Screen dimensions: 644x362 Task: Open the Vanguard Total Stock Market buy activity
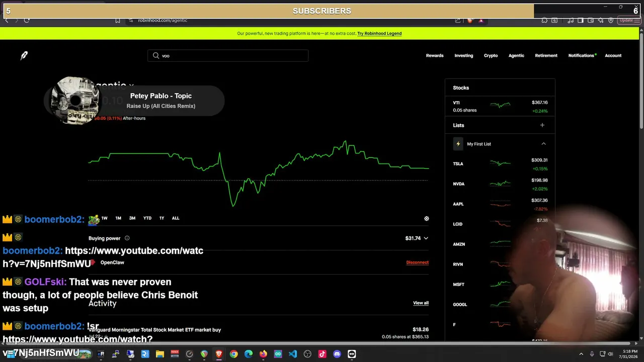[259, 333]
